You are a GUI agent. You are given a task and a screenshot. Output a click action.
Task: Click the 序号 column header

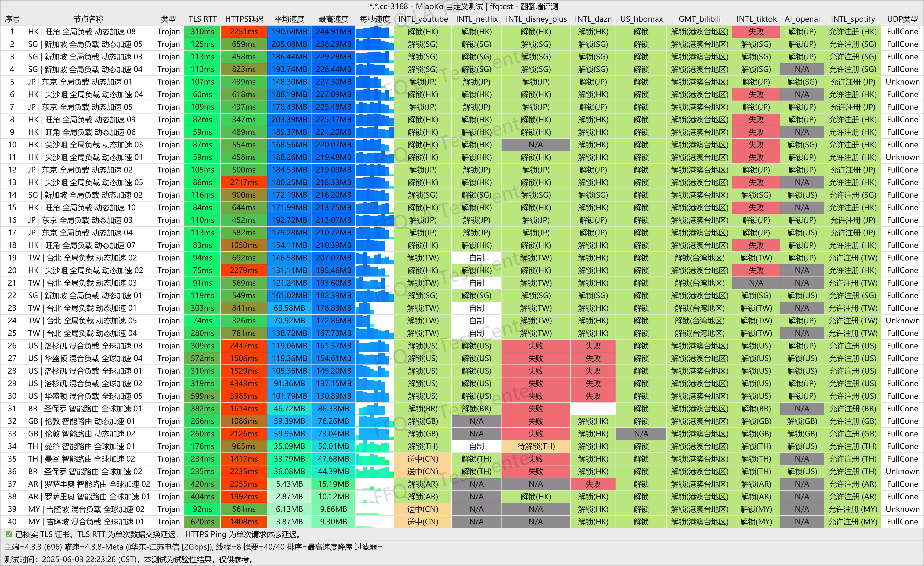point(12,19)
